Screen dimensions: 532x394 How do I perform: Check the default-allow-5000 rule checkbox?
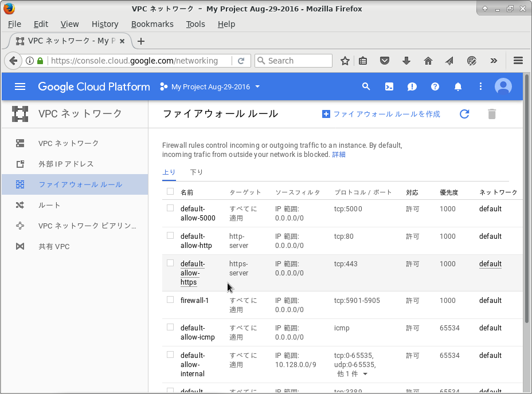point(170,208)
